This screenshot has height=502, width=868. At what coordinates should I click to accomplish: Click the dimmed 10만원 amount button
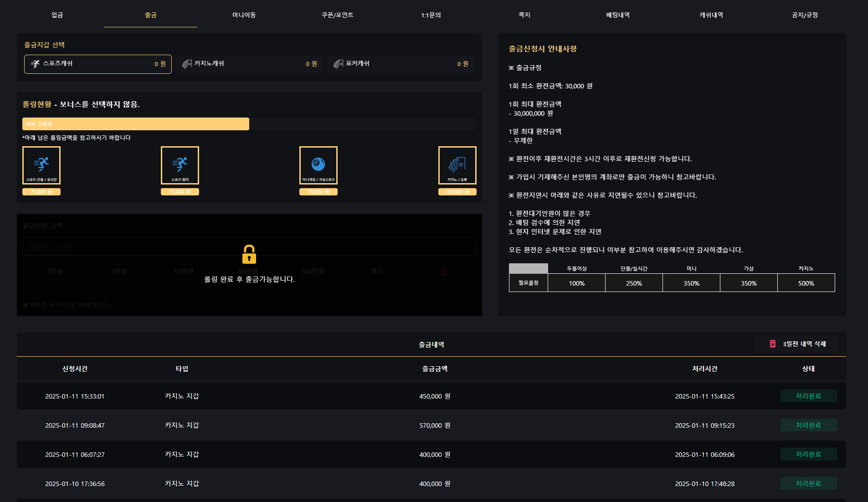click(x=183, y=271)
